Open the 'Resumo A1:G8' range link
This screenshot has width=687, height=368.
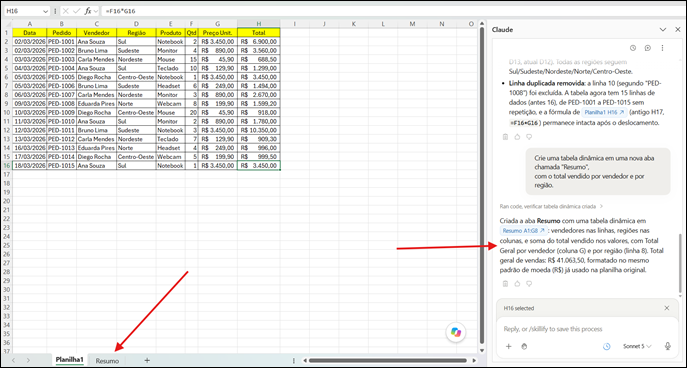(x=523, y=230)
